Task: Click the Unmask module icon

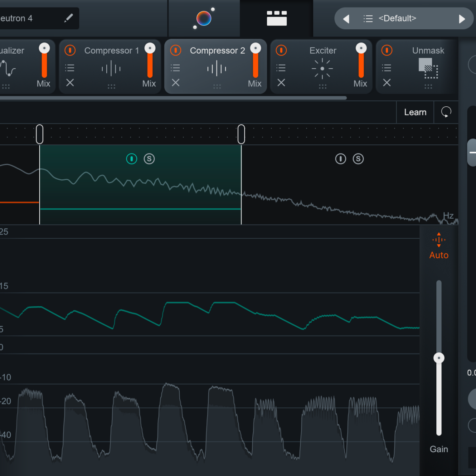Action: pyautogui.click(x=428, y=68)
